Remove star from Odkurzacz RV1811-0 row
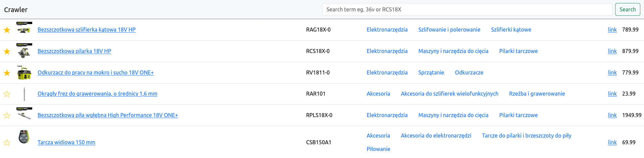The width and height of the screenshot is (644, 158). point(7,73)
